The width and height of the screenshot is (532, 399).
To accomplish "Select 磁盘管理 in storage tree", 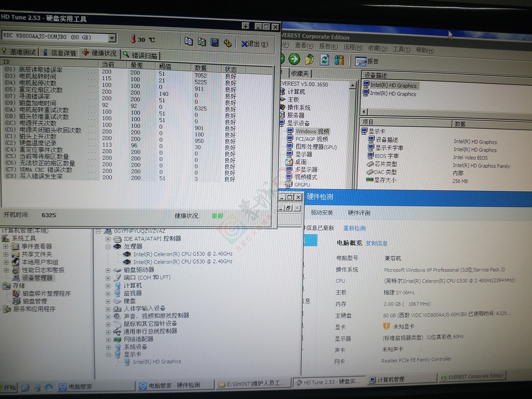I will click(x=35, y=301).
